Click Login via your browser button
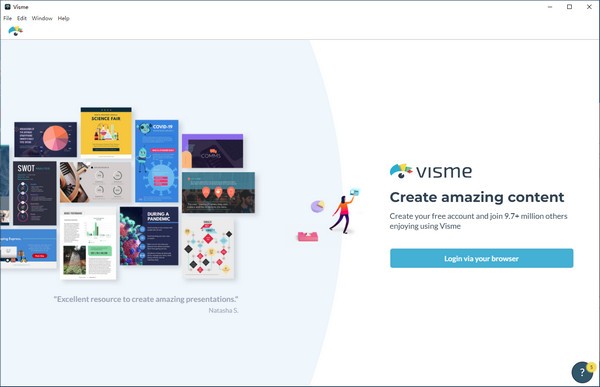Viewport: 600px width, 387px height. click(x=481, y=258)
